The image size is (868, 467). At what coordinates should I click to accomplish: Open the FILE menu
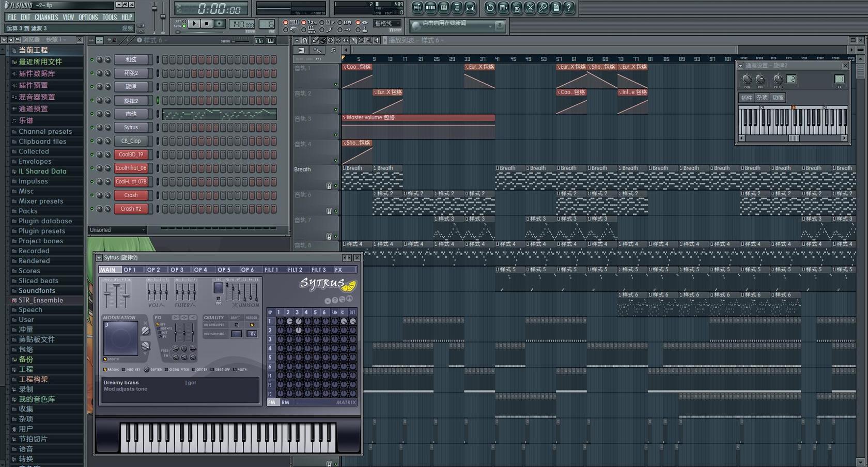pyautogui.click(x=12, y=17)
